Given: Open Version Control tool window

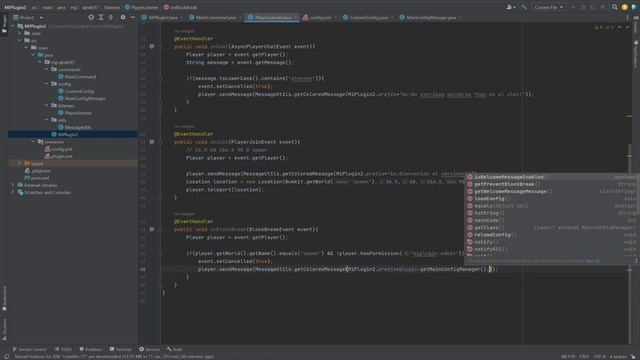Looking at the screenshot, I should click(x=29, y=349).
